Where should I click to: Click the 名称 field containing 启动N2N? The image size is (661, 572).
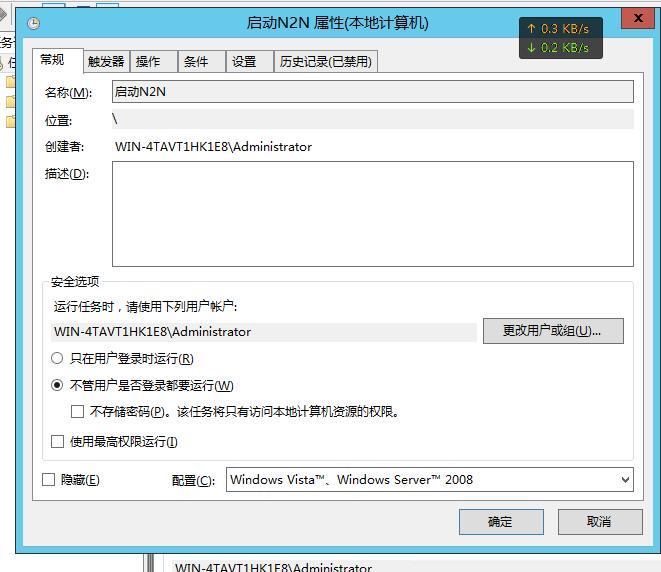[x=372, y=92]
